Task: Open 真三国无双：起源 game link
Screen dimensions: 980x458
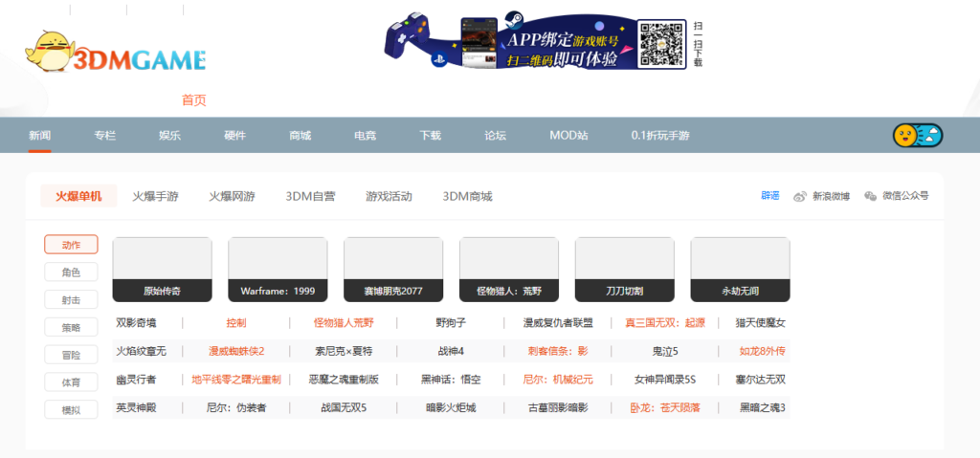Action: coord(665,323)
